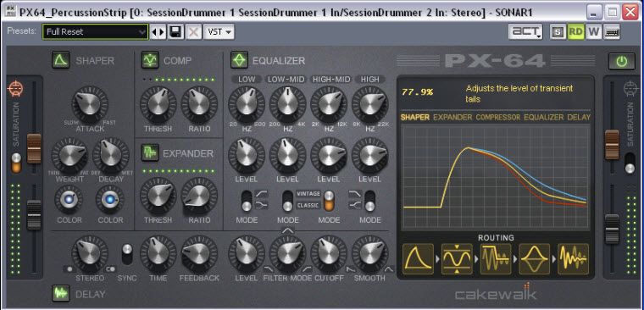644x310 pixels.
Task: Toggle the Shaper module enable icon
Action: 61,60
